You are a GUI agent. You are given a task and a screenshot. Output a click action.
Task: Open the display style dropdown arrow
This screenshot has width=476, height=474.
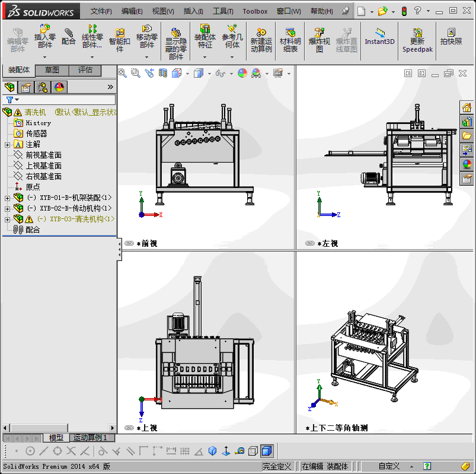tap(209, 74)
